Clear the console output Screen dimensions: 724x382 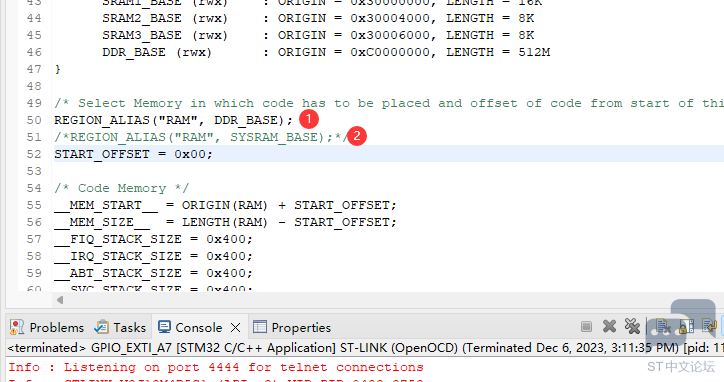point(663,327)
